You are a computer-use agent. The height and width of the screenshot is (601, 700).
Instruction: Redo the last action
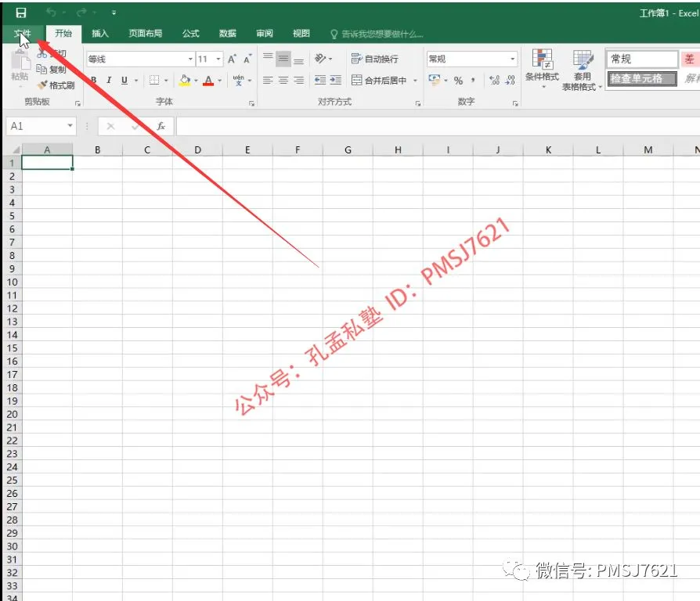point(81,13)
